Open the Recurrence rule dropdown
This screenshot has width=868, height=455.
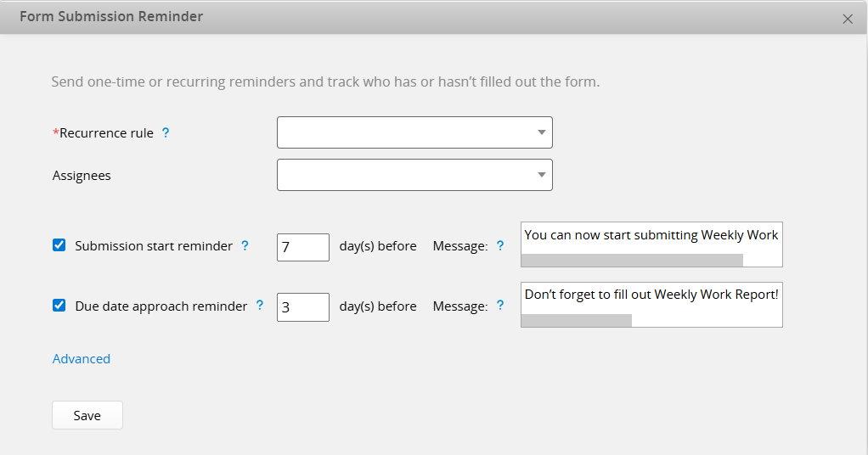point(414,133)
